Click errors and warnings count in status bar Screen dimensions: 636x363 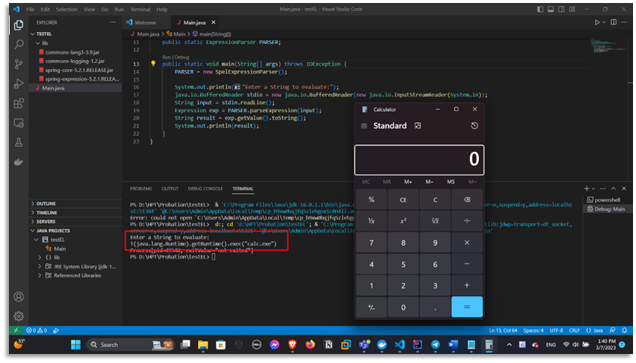[x=37, y=331]
